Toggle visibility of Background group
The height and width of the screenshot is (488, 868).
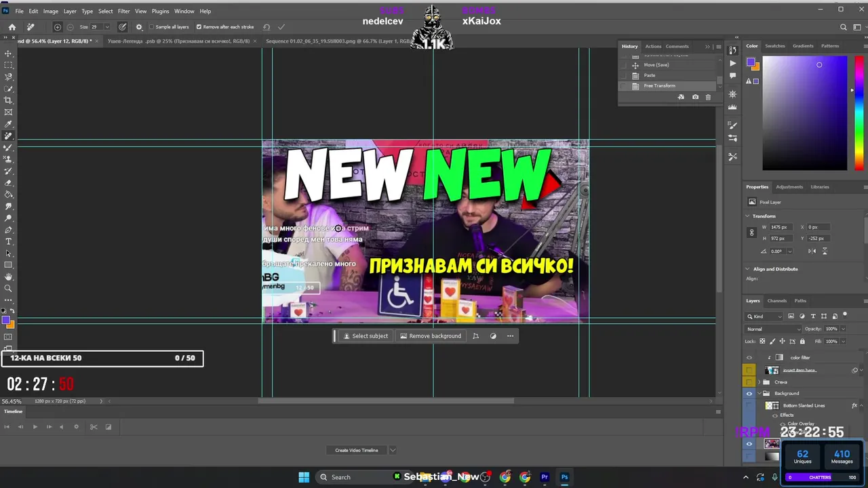749,393
